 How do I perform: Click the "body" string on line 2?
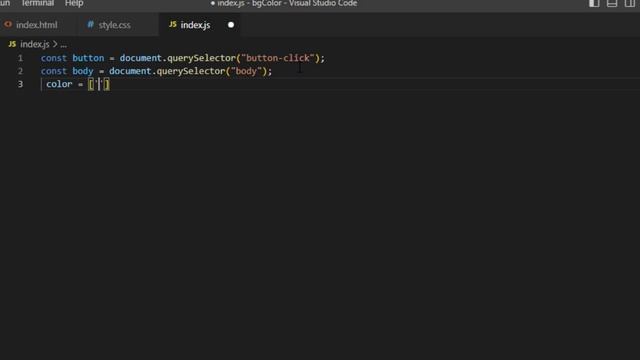247,71
